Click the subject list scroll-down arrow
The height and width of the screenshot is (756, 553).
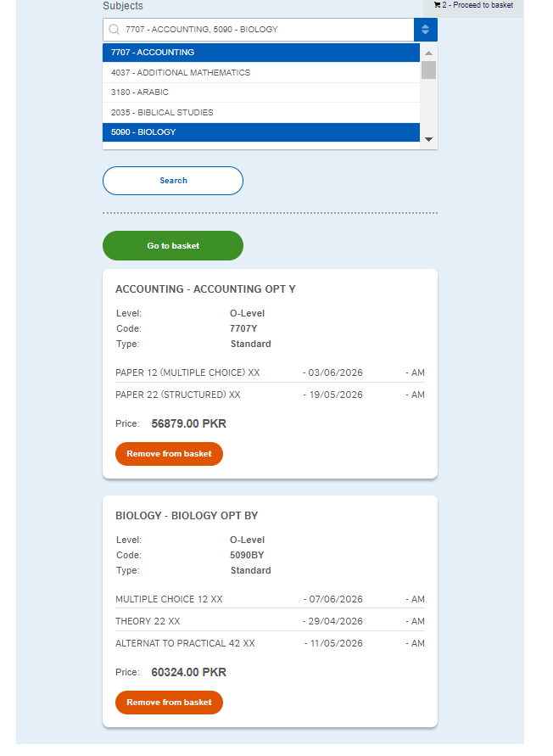(428, 139)
